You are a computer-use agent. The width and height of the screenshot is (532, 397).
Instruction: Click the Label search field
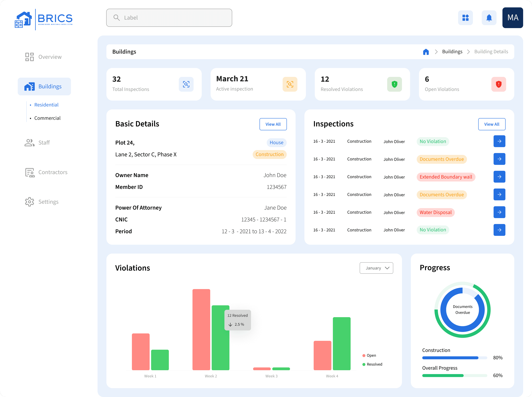tap(169, 18)
